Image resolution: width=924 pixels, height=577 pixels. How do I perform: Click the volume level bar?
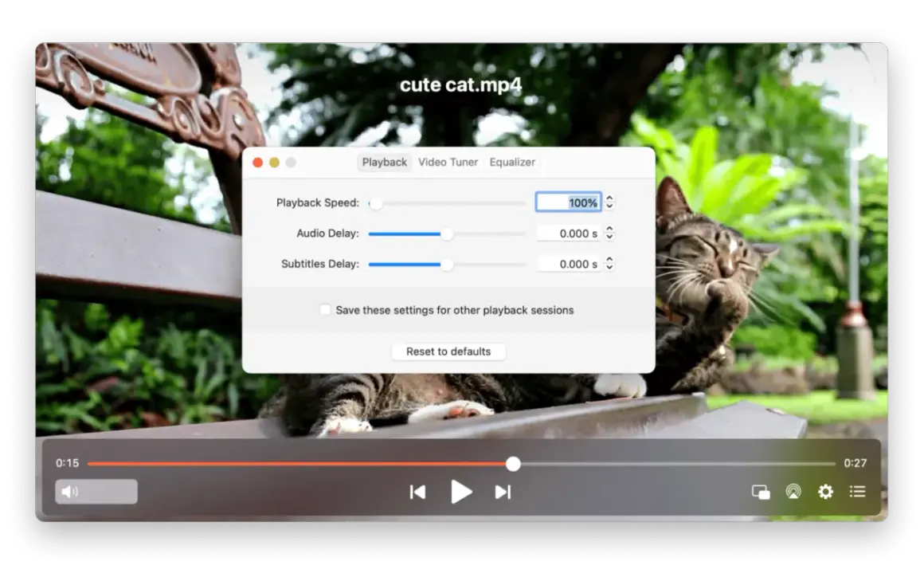coord(96,492)
